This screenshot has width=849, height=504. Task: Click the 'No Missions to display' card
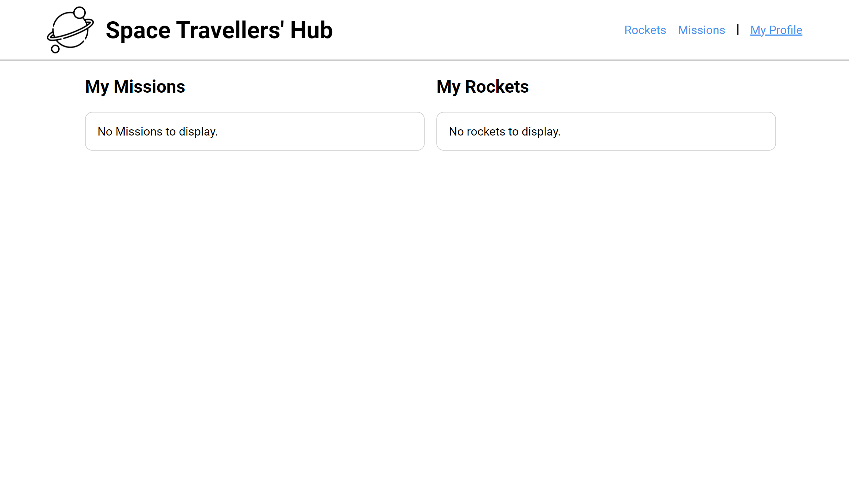click(x=254, y=131)
